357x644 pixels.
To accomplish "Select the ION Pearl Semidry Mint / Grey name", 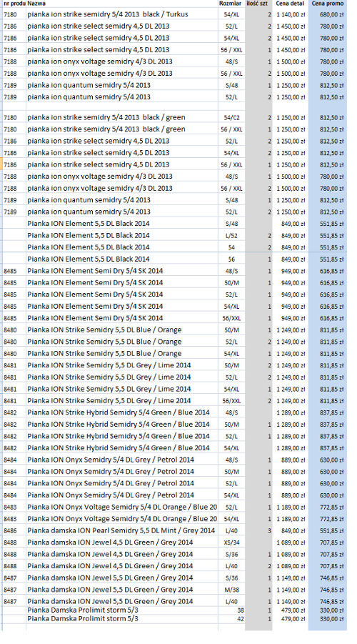I will [122, 531].
